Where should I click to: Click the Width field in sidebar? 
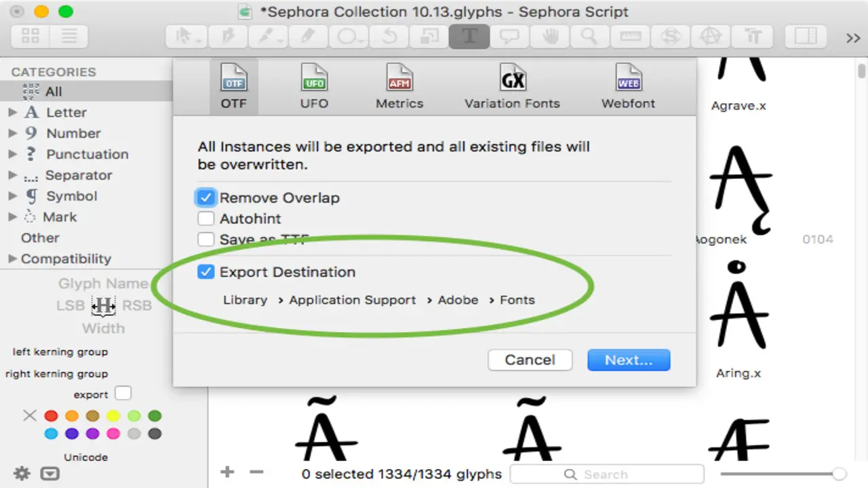[x=103, y=328]
